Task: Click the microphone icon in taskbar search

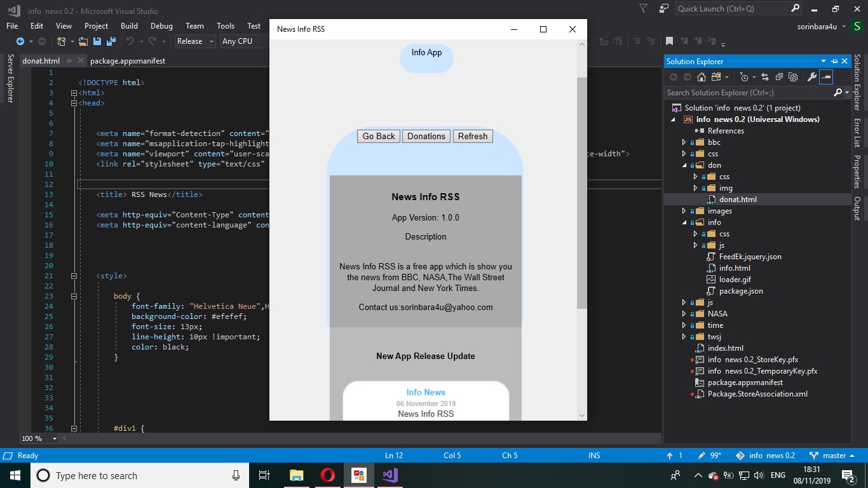Action: pos(236,475)
